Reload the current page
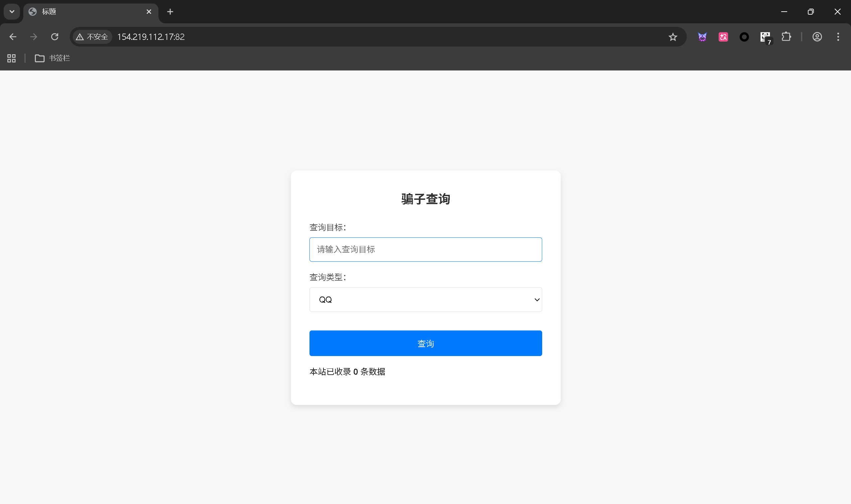Image resolution: width=851 pixels, height=504 pixels. (55, 37)
